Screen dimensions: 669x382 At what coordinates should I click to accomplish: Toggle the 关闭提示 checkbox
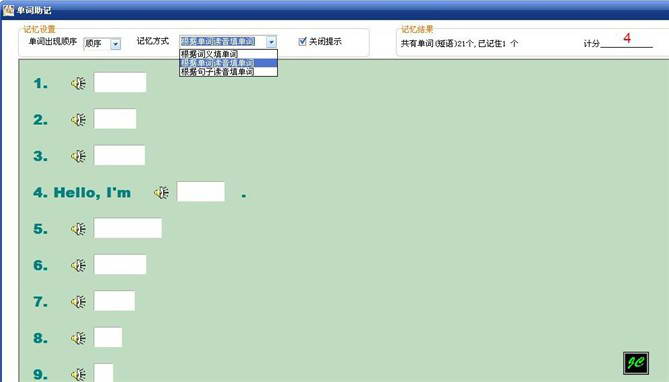pos(303,41)
